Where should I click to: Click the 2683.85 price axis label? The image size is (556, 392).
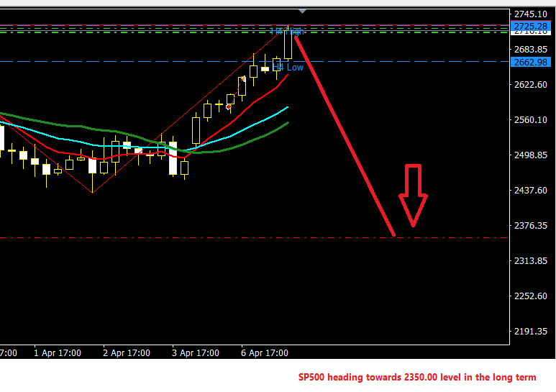[531, 49]
